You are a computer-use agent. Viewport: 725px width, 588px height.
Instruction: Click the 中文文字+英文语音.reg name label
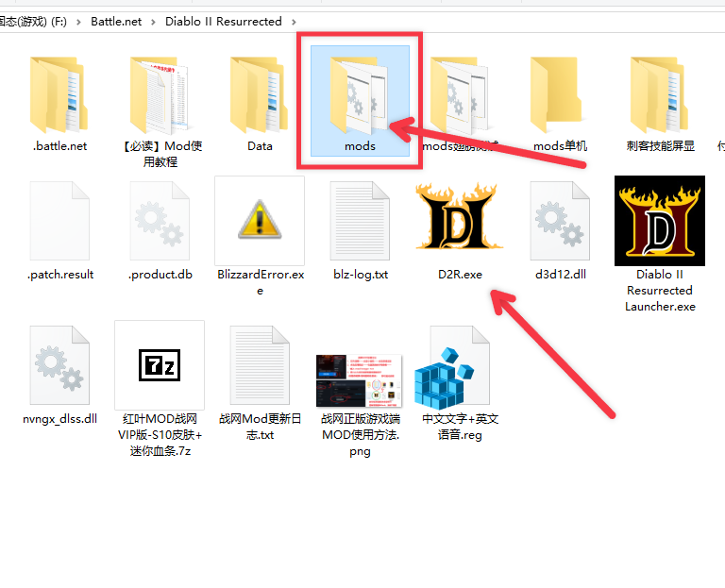pos(460,427)
